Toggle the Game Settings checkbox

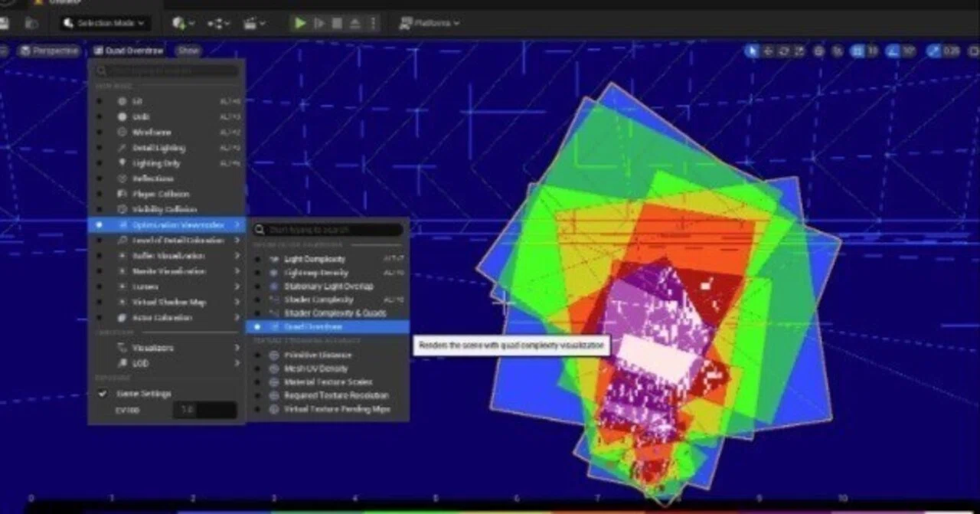coord(103,394)
